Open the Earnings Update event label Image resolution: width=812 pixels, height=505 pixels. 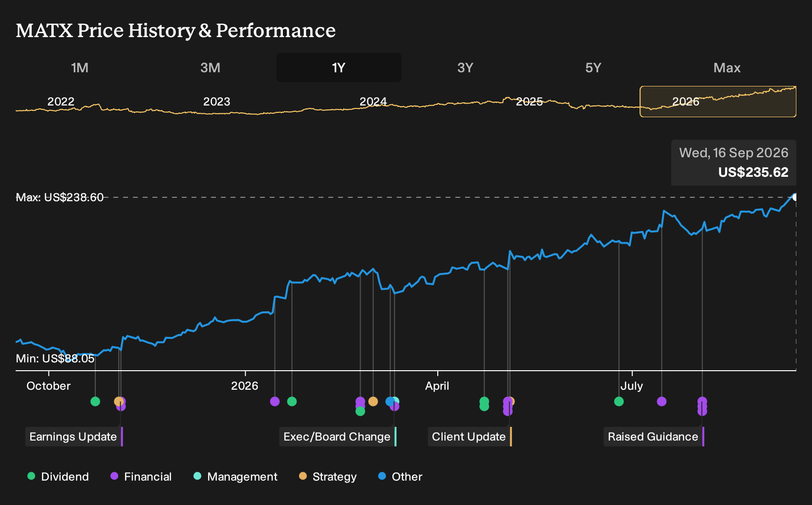click(74, 437)
